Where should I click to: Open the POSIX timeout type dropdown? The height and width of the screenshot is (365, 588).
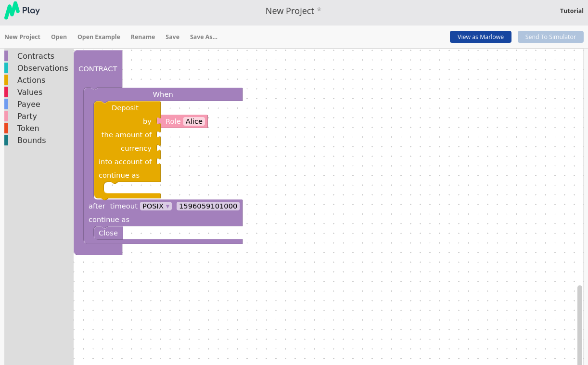click(x=156, y=206)
